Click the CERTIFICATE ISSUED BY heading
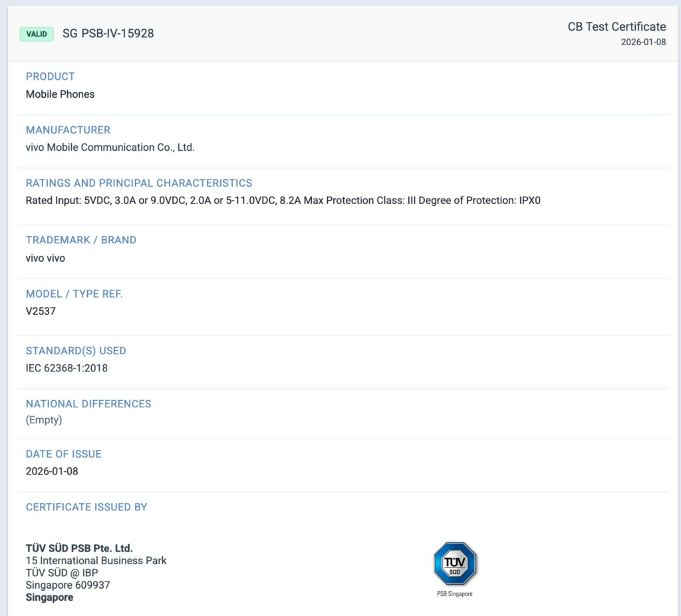Image resolution: width=681 pixels, height=616 pixels. [86, 506]
